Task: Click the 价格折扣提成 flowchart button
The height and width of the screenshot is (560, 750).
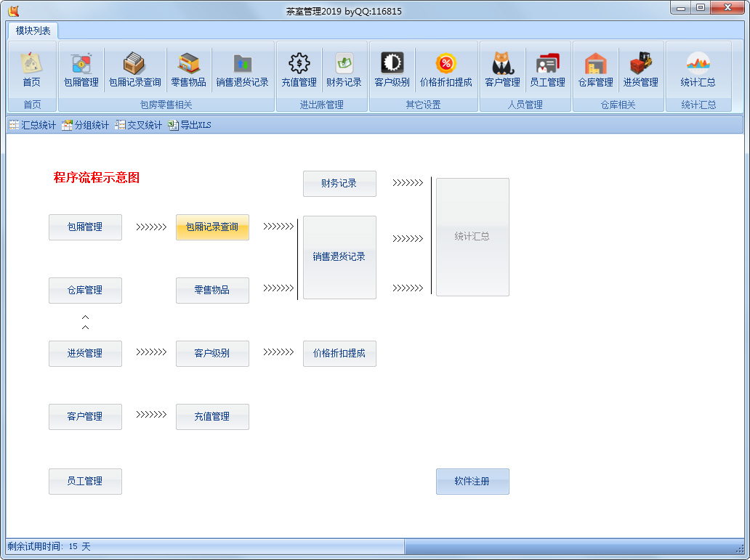Action: (x=339, y=354)
